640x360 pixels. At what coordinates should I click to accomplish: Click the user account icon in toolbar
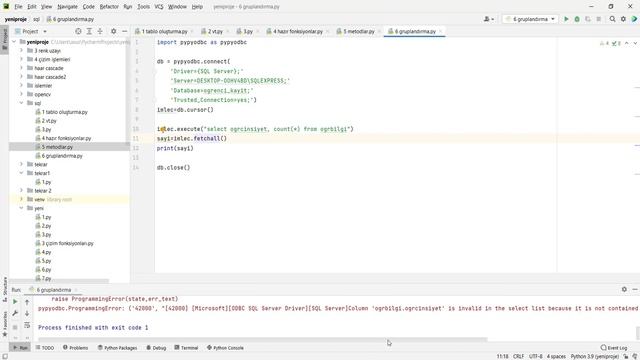(489, 19)
